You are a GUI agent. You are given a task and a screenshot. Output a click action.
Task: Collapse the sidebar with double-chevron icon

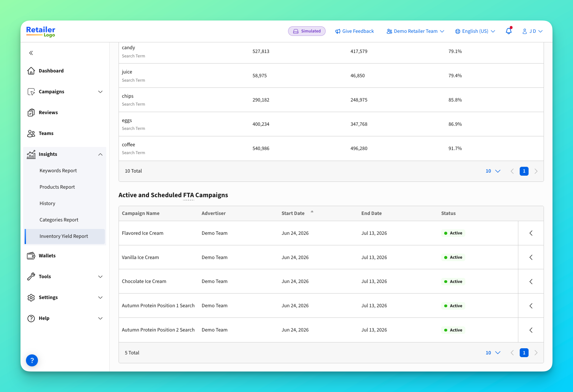(31, 53)
